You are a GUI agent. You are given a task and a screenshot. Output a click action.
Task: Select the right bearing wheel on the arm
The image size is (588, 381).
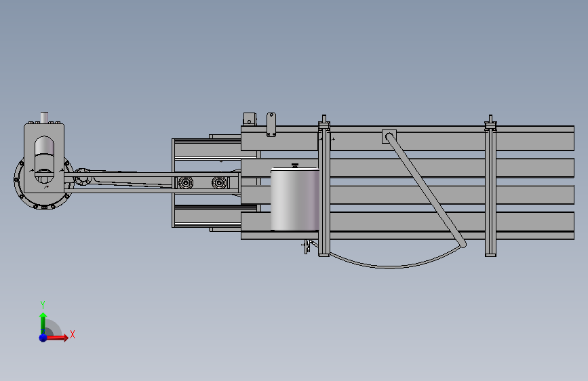point(220,182)
